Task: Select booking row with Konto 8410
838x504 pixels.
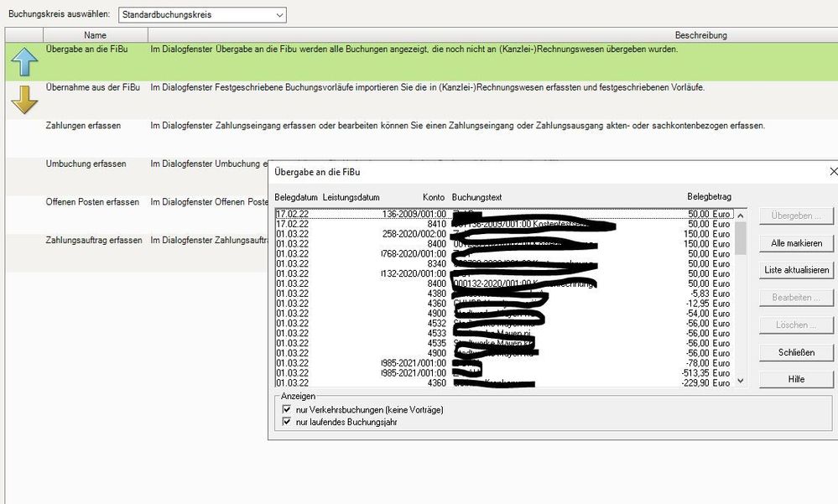Action: (504, 224)
